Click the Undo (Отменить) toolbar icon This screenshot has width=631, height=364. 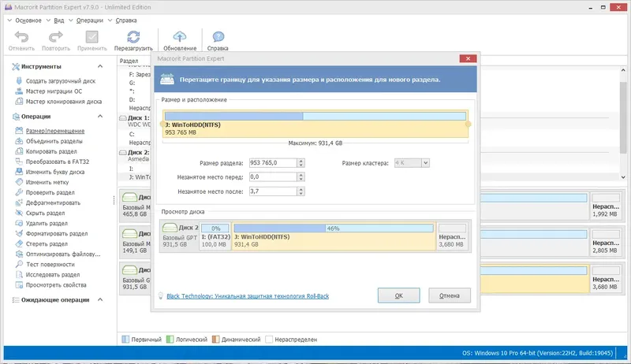(22, 37)
